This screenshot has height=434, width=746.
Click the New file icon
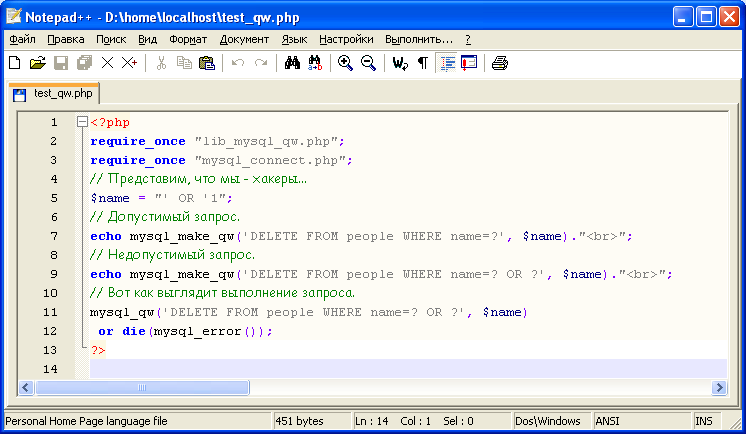point(14,63)
